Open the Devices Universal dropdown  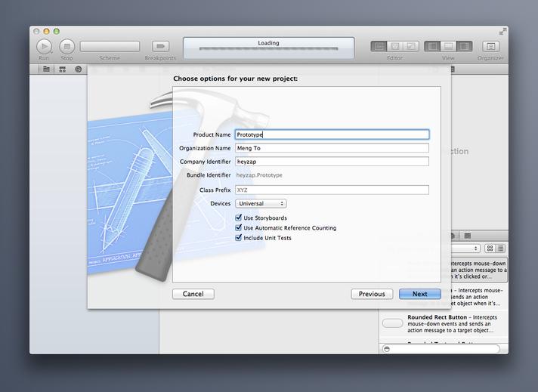coord(261,203)
